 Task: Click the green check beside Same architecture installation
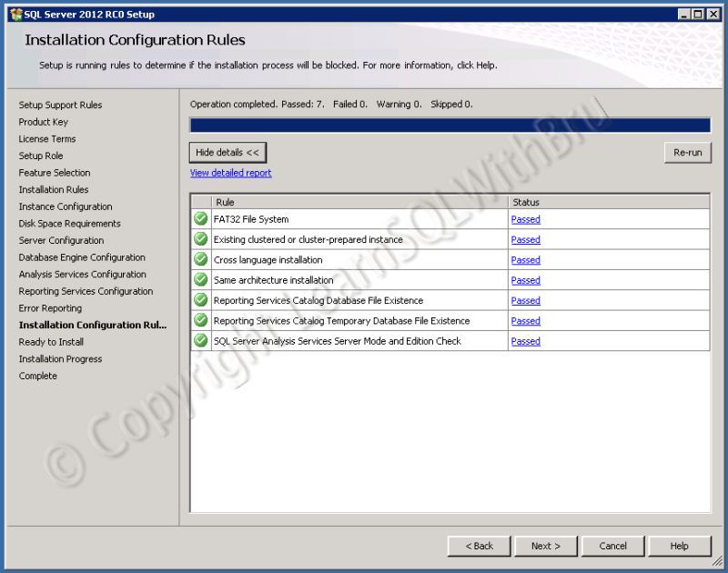pos(200,280)
